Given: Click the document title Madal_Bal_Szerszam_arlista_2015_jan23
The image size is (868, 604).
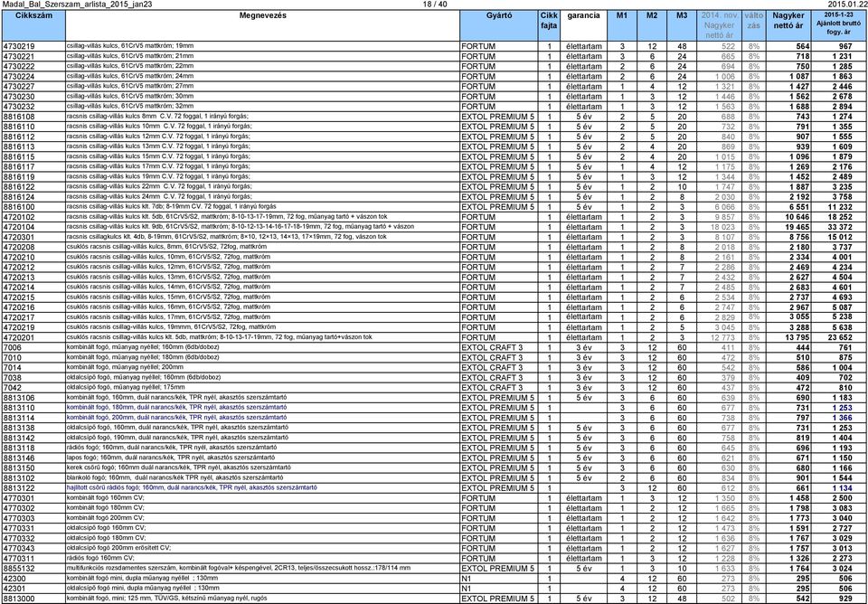Looking at the screenshot, I should click(x=77, y=5).
